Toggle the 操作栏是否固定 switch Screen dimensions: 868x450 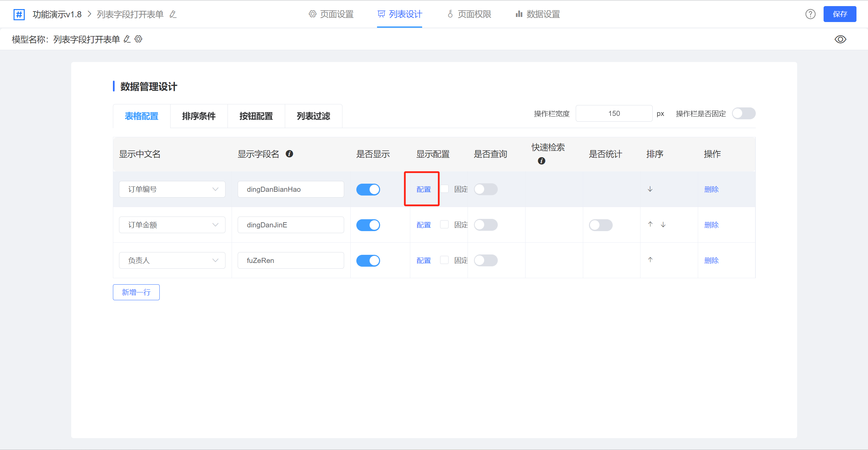click(743, 114)
